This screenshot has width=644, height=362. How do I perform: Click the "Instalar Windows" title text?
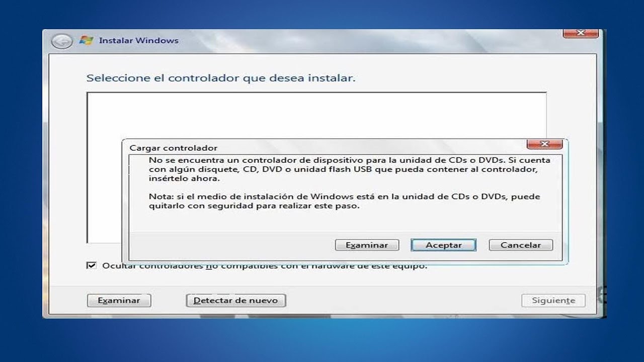(139, 41)
